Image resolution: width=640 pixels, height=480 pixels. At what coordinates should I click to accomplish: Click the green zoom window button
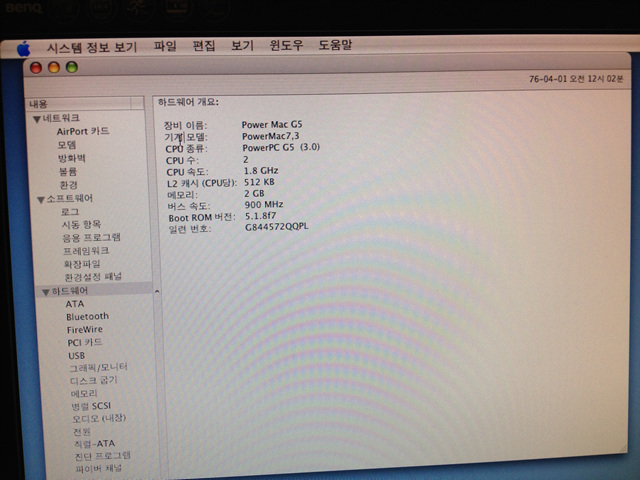pos(71,67)
